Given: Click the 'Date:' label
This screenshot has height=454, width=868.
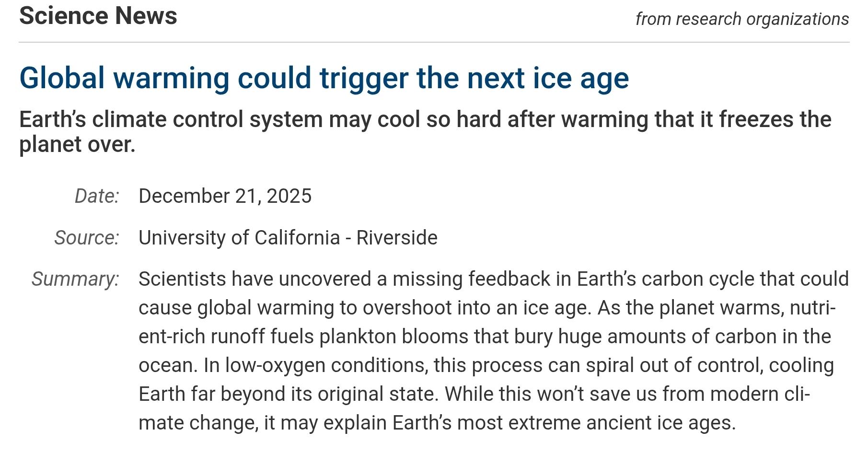Looking at the screenshot, I should [97, 196].
